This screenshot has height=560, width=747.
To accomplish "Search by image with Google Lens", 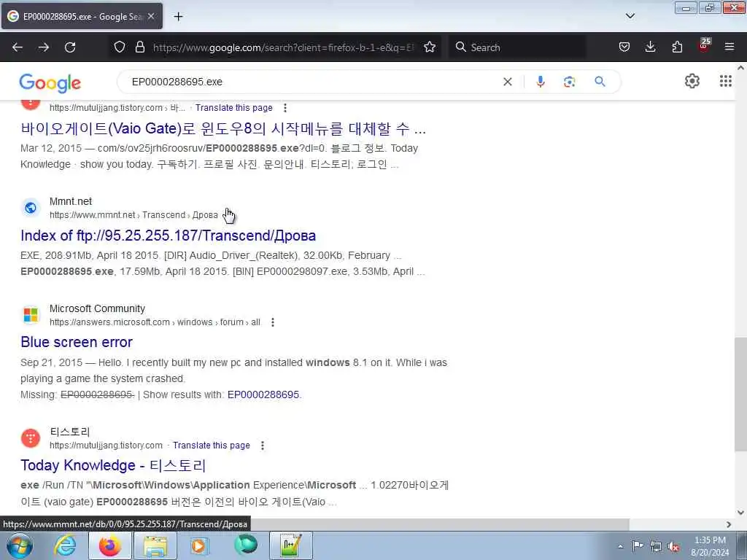I will (x=569, y=82).
